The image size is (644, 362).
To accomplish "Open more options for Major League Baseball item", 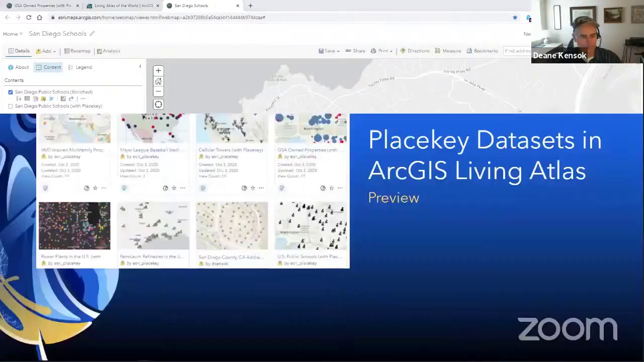I will (x=183, y=188).
